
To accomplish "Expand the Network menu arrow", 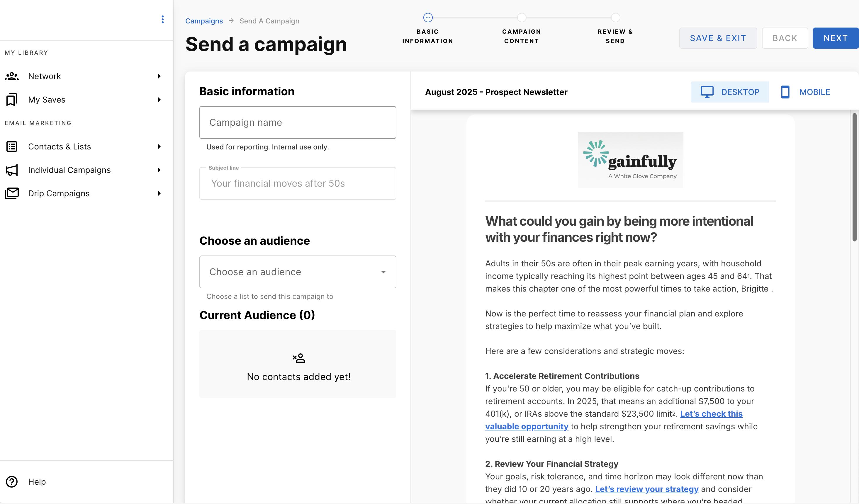I will point(159,76).
